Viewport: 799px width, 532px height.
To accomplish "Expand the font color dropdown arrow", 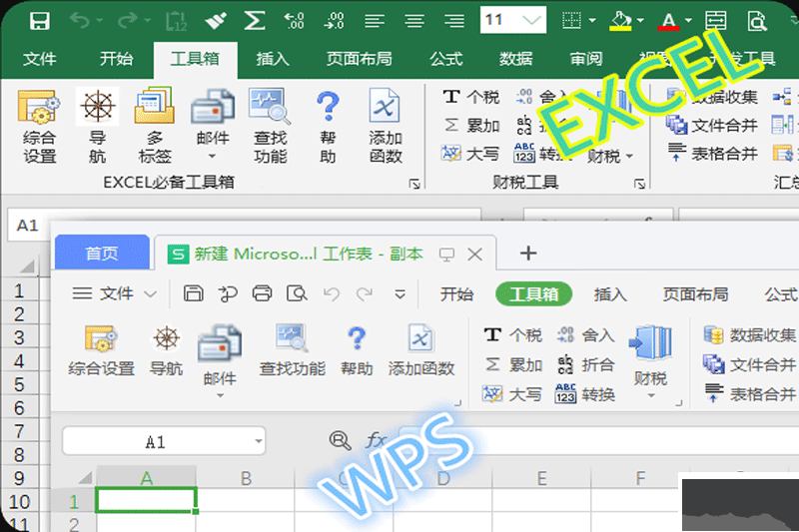I will click(688, 20).
